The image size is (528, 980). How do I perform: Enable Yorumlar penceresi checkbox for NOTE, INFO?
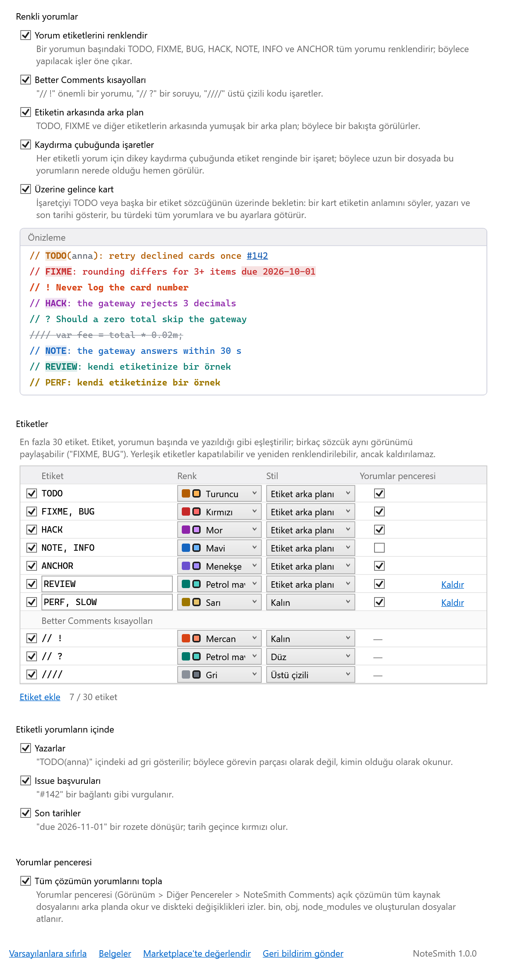pyautogui.click(x=379, y=548)
